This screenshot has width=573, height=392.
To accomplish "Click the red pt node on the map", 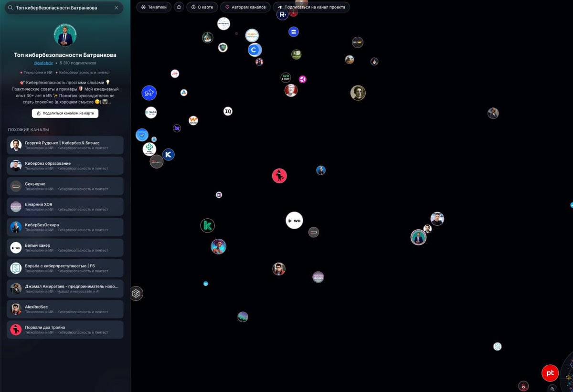I will (x=550, y=373).
